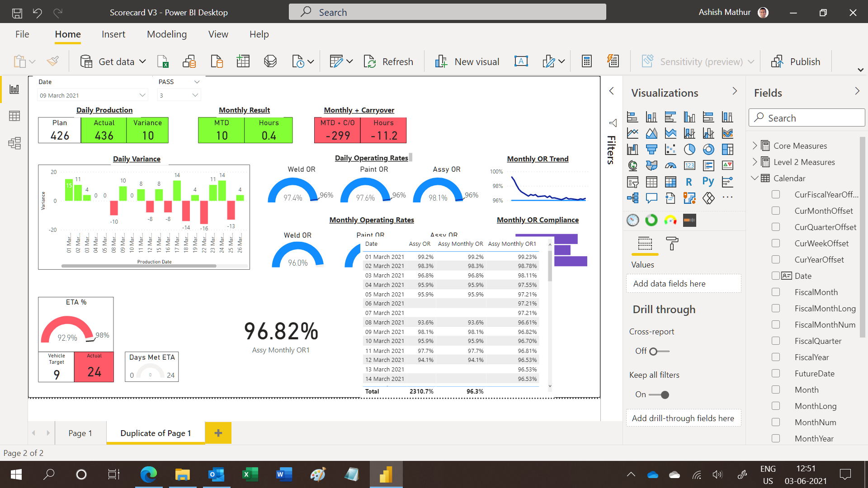Open the PASS value dropdown showing 3

click(x=195, y=95)
